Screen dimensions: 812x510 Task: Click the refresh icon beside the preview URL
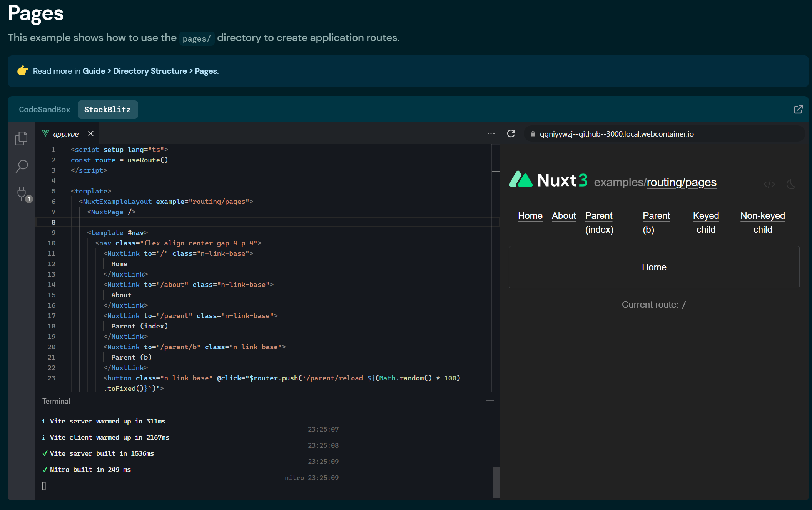click(x=511, y=133)
